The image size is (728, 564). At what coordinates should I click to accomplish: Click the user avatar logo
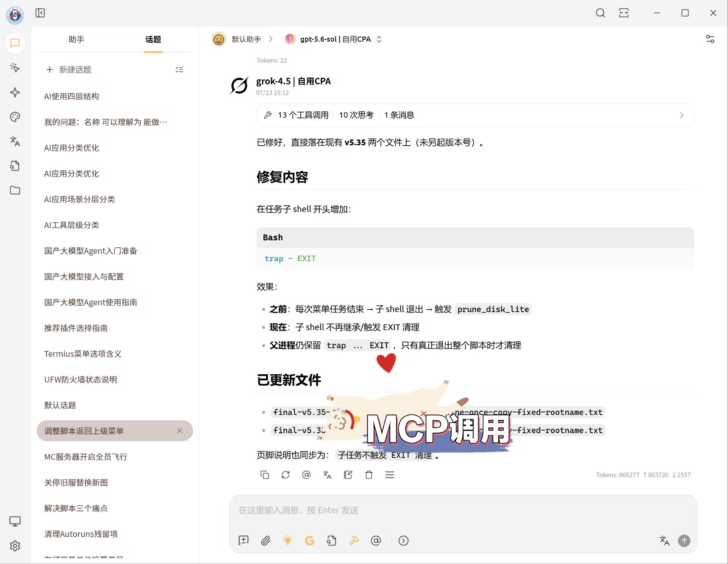tap(15, 15)
